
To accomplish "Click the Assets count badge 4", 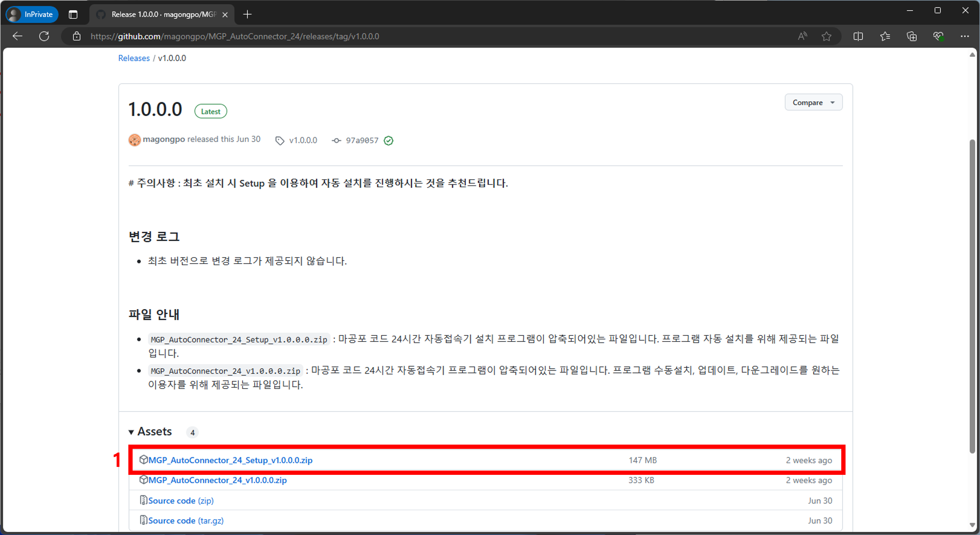I will (x=193, y=432).
